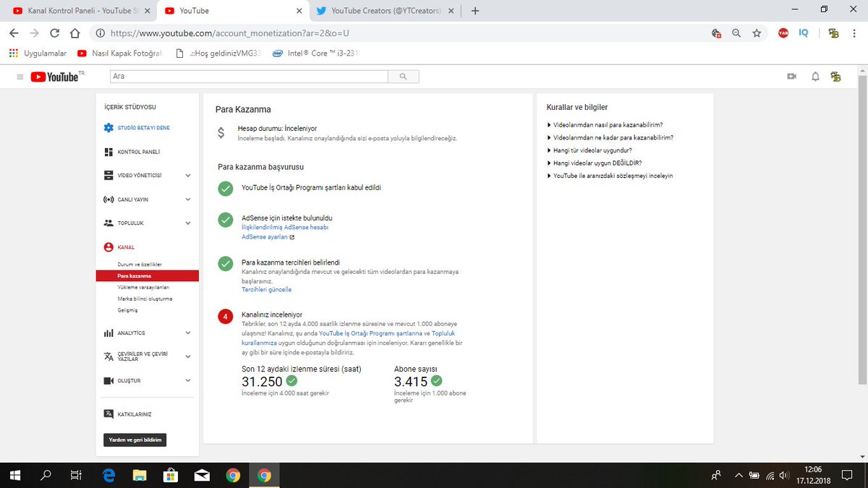Image resolution: width=868 pixels, height=488 pixels.
Task: Expand Çeviriler ve Çeviri Yazılar chevron
Action: [188, 356]
